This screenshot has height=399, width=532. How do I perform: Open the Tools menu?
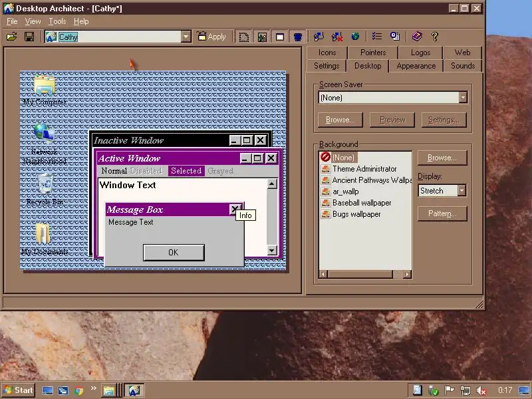[57, 21]
